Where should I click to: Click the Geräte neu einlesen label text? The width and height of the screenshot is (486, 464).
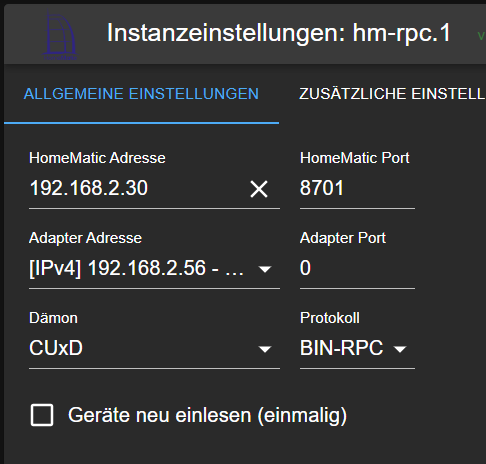207,415
